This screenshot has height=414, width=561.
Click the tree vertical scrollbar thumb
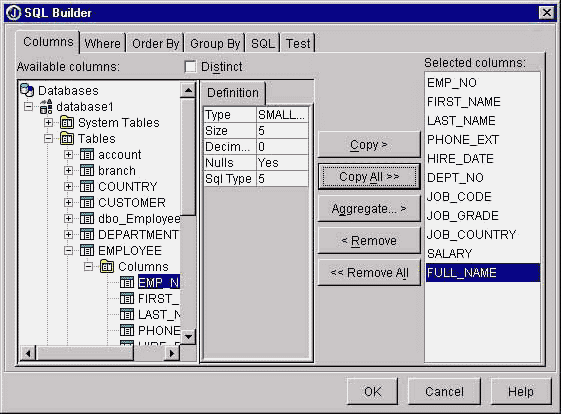[x=188, y=157]
